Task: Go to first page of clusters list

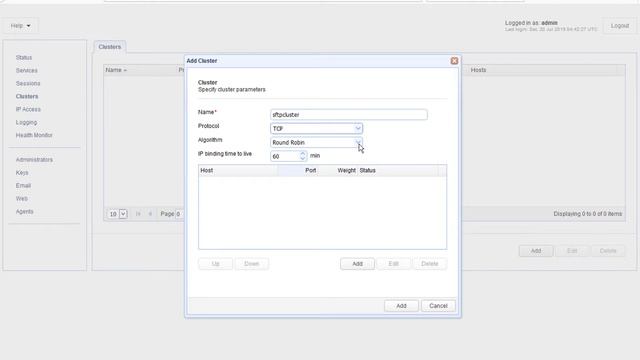Action: click(138, 214)
